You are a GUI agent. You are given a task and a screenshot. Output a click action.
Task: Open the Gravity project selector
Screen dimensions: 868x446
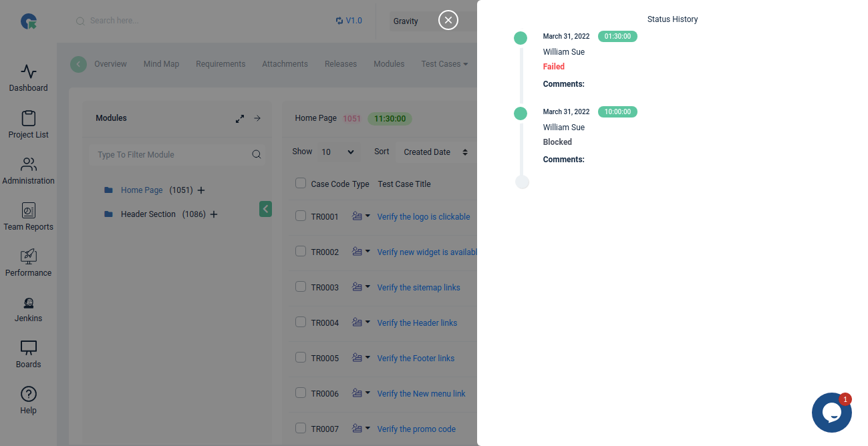433,21
